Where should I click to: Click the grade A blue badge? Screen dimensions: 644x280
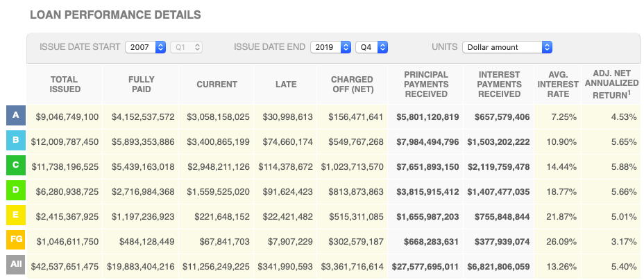coord(15,116)
